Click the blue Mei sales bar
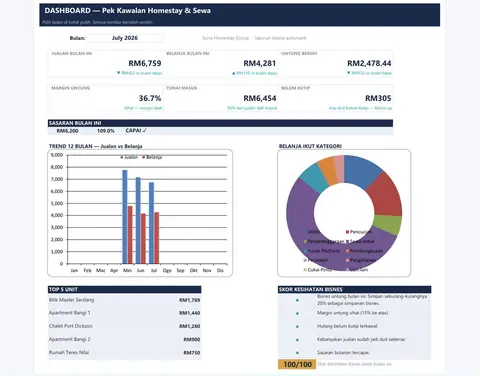The height and width of the screenshot is (376, 480). click(125, 217)
